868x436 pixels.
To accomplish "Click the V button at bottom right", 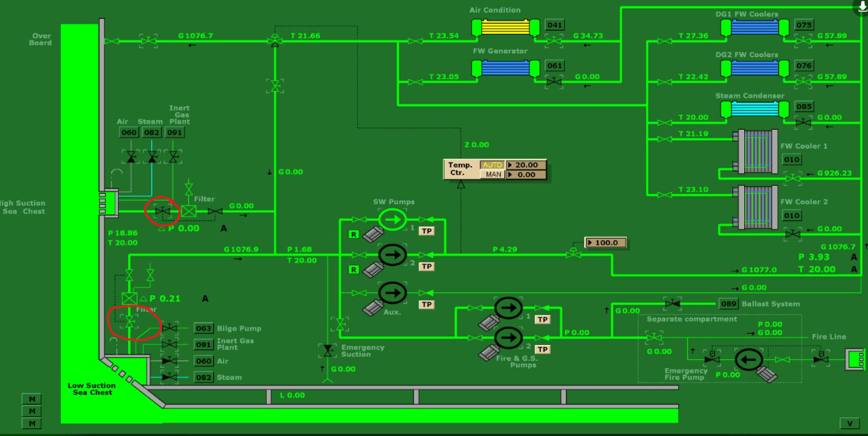I will pos(850,423).
